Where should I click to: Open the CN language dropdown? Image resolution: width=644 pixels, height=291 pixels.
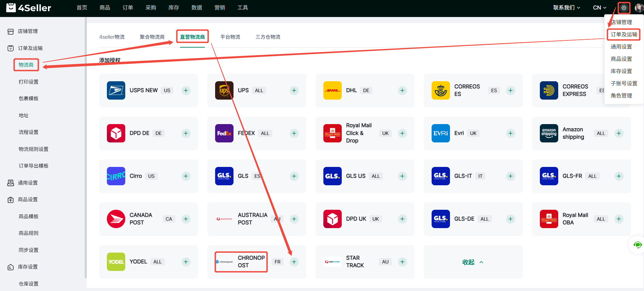(600, 7)
